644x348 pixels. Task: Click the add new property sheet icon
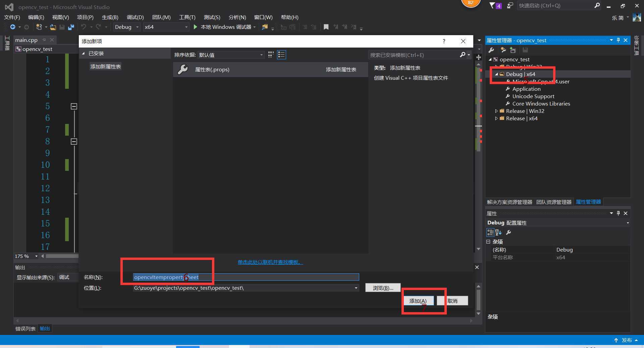pos(503,50)
